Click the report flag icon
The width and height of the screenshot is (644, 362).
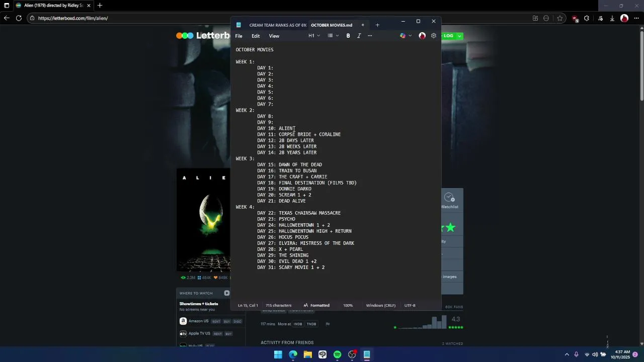point(328,324)
